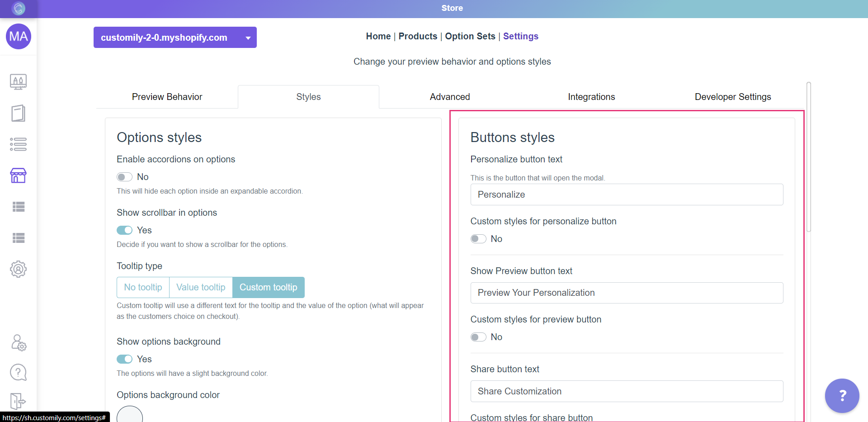Click the logout door icon in the sidebar
This screenshot has width=868, height=422.
18,401
